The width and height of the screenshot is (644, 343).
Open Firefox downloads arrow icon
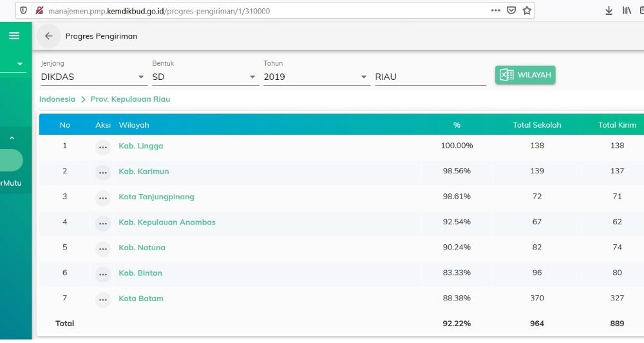point(609,10)
